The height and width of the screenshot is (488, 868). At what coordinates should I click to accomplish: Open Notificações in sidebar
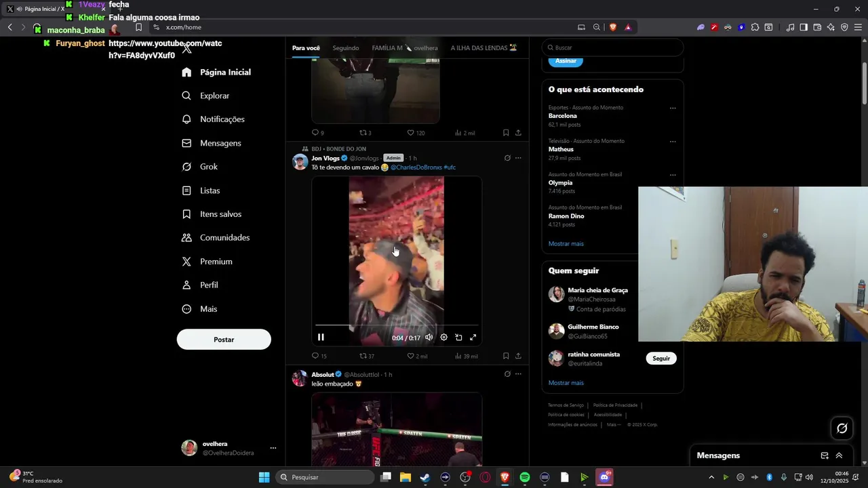(213, 119)
